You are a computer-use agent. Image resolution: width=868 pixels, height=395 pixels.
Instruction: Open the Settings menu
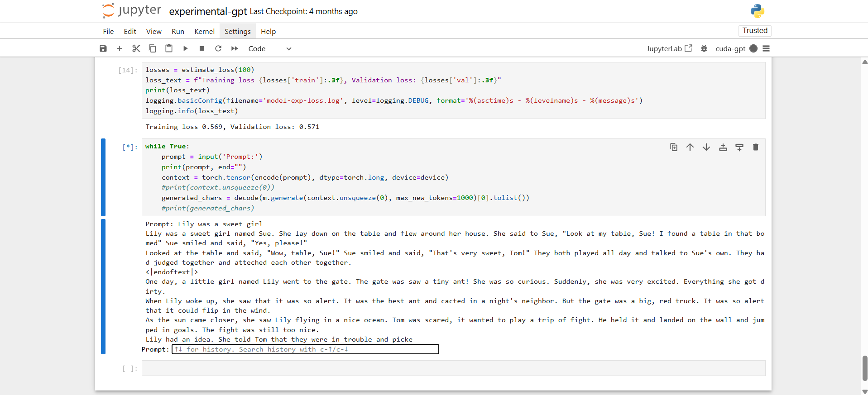[238, 31]
